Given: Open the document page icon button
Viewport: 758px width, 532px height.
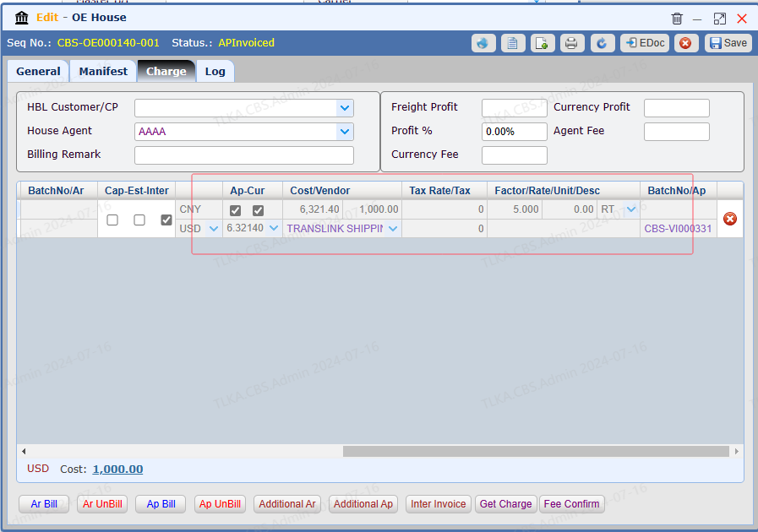Looking at the screenshot, I should 513,43.
